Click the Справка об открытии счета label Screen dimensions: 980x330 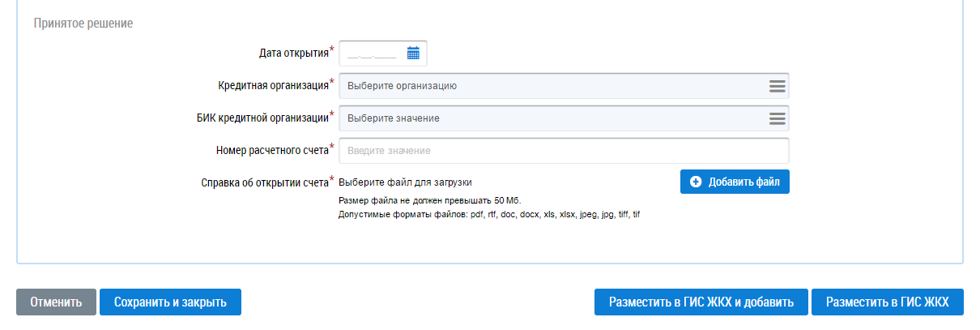(x=264, y=182)
